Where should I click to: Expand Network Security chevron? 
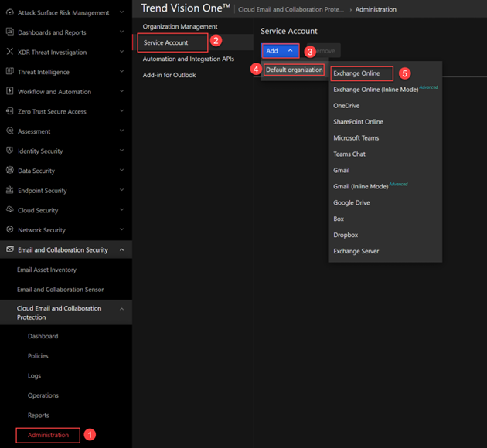tap(122, 229)
